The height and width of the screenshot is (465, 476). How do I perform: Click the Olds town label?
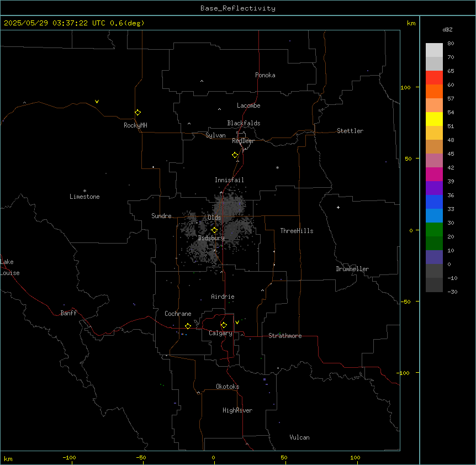tap(214, 218)
